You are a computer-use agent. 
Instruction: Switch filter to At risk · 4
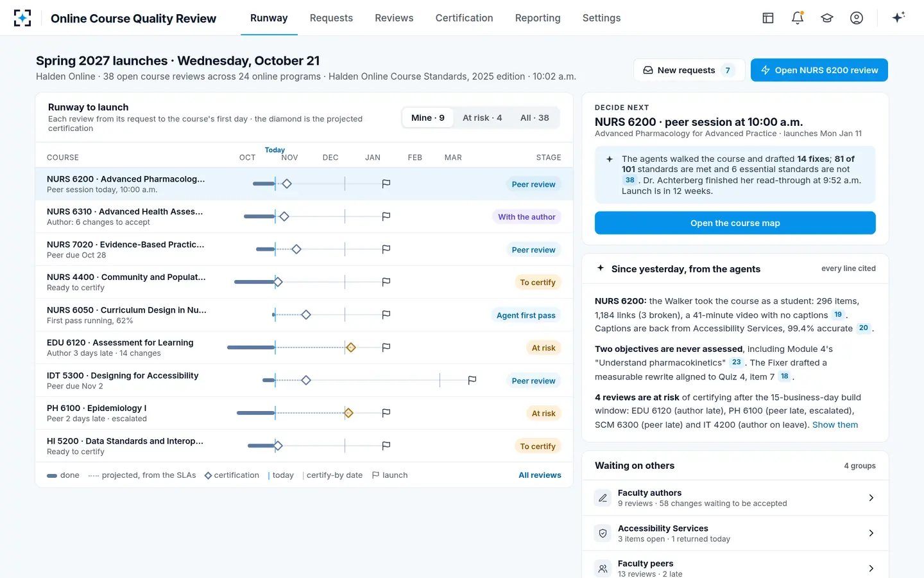[483, 118]
